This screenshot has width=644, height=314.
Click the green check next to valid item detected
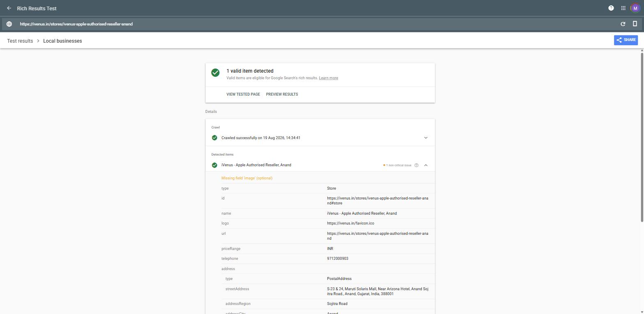pyautogui.click(x=215, y=73)
